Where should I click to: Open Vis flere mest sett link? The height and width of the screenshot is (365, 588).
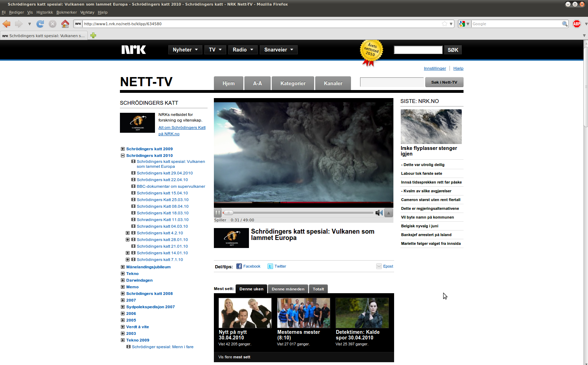pyautogui.click(x=234, y=357)
